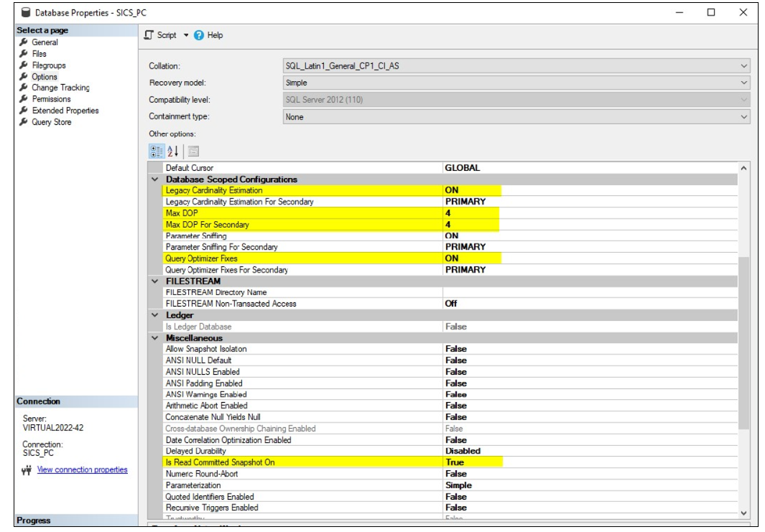Click the Property Pages icon
765x532 pixels.
point(194,152)
